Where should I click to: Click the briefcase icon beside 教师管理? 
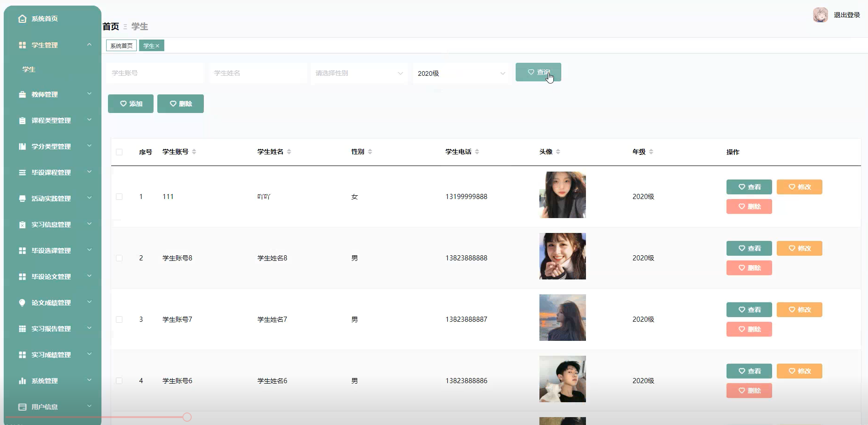pyautogui.click(x=22, y=94)
